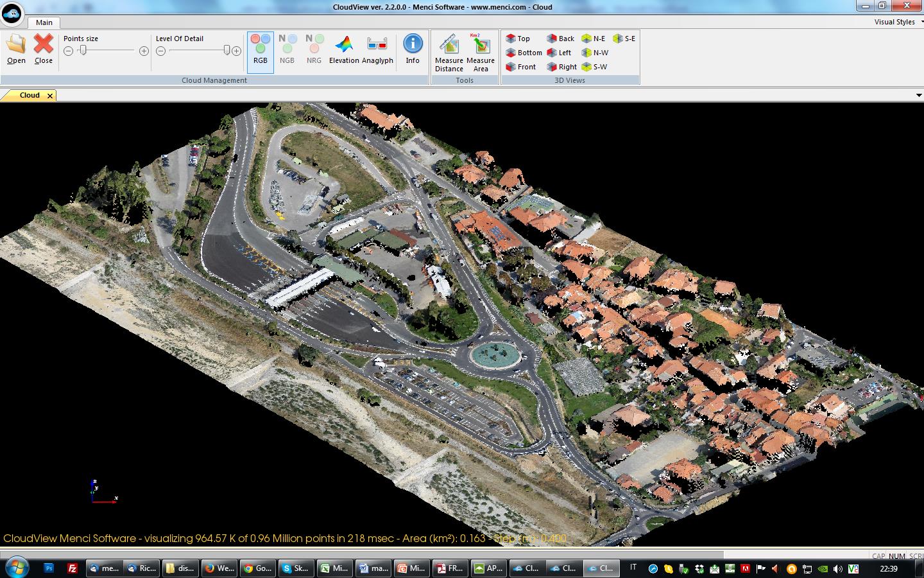
Task: Open FileZilla from the taskbar
Action: tap(73, 568)
